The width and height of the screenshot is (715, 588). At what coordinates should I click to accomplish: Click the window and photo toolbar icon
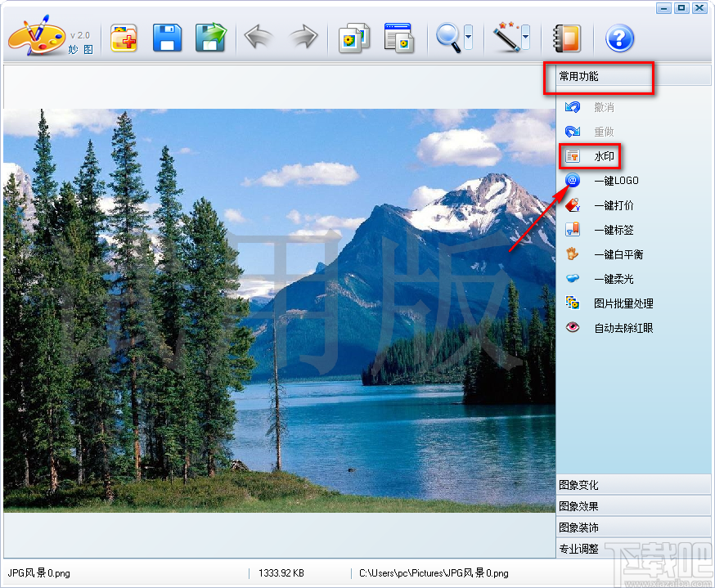(398, 38)
